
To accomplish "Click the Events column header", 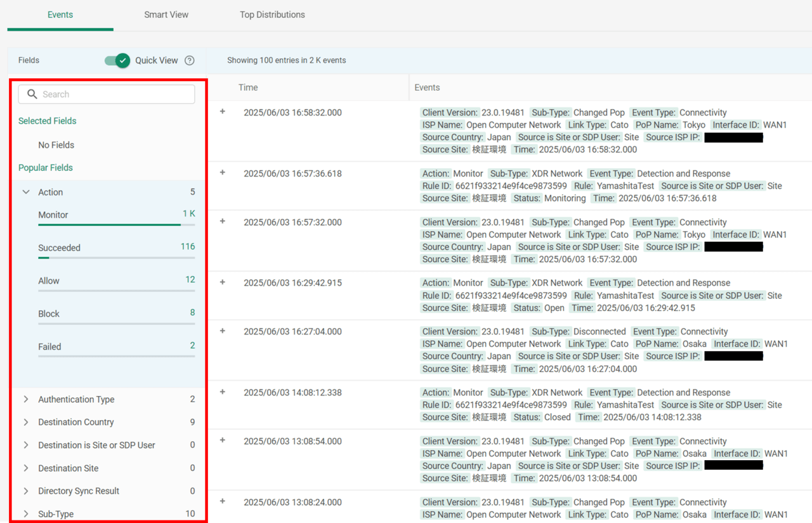I will tap(427, 88).
